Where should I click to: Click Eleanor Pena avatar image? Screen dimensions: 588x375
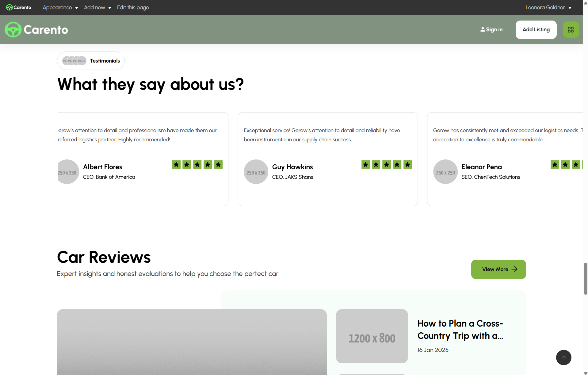pos(445,172)
